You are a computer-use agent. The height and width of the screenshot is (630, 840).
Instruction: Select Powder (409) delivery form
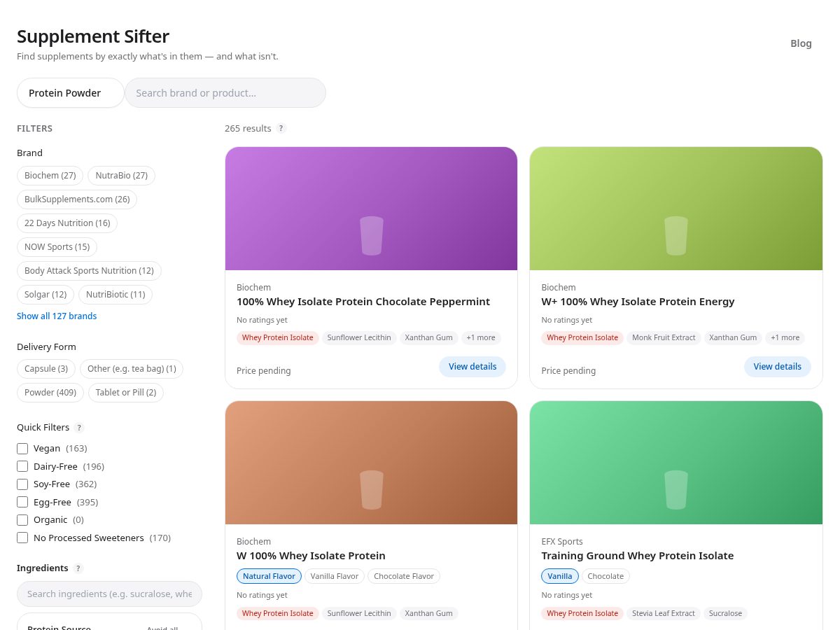coord(50,393)
